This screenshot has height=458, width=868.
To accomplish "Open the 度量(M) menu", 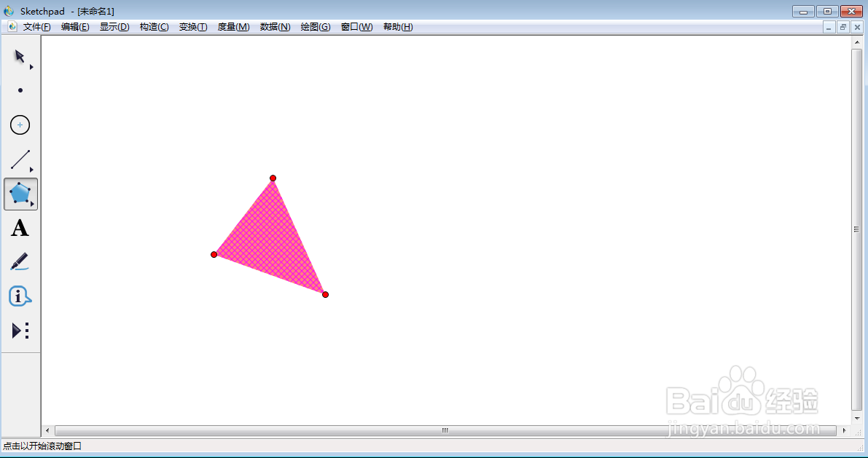I will click(233, 26).
